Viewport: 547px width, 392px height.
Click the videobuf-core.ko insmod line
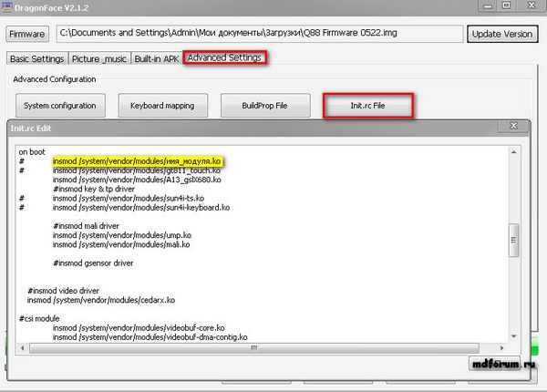(x=139, y=328)
